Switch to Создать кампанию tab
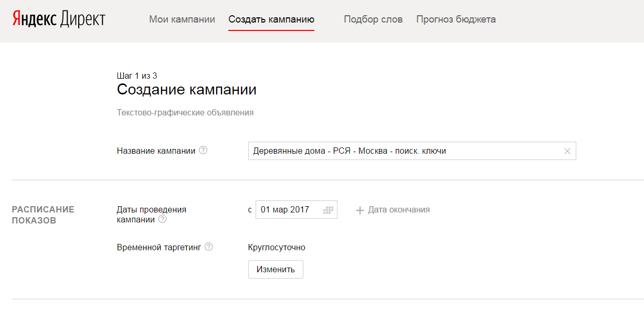Screen dimensions: 644x309 coord(271,19)
